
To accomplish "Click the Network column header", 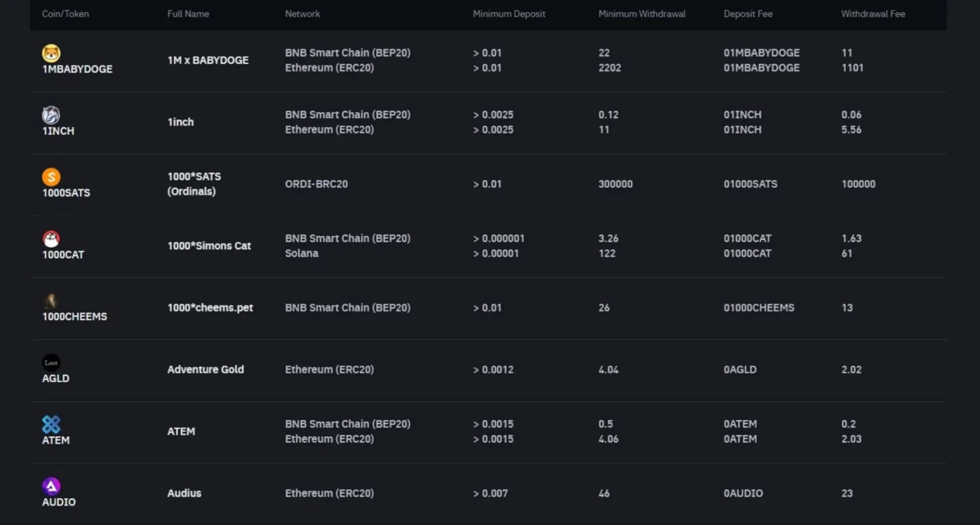I will 302,14.
